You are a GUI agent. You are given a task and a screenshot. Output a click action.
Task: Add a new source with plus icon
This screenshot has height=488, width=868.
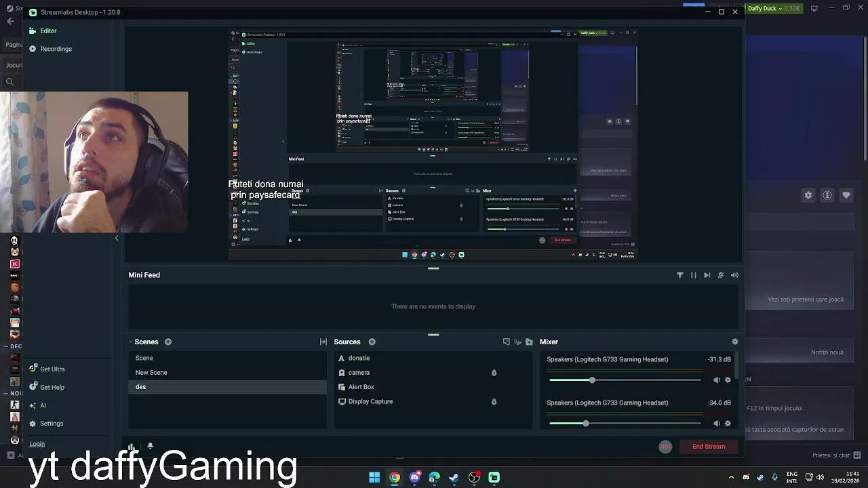372,342
